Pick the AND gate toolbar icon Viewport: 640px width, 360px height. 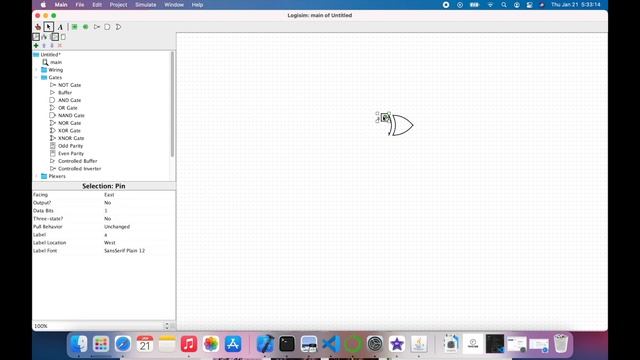click(107, 27)
